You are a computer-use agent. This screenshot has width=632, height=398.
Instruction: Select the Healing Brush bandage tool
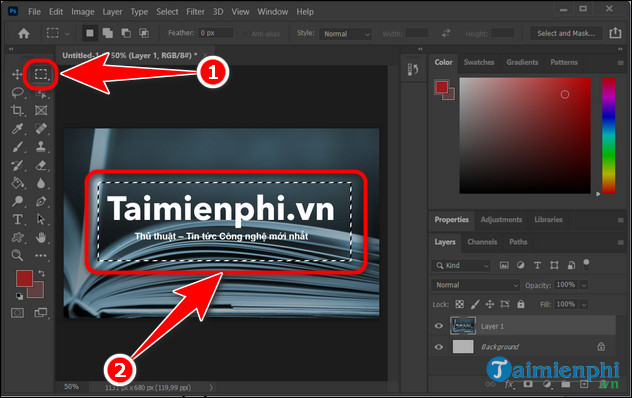tap(41, 129)
